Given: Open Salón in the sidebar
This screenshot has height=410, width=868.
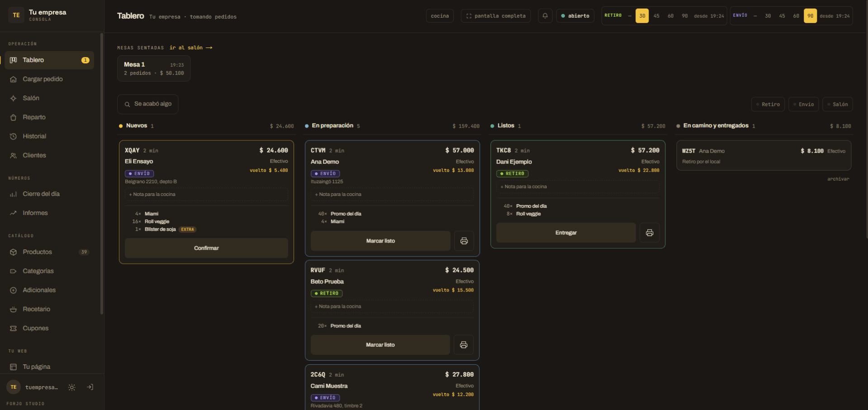Looking at the screenshot, I should click(49, 98).
